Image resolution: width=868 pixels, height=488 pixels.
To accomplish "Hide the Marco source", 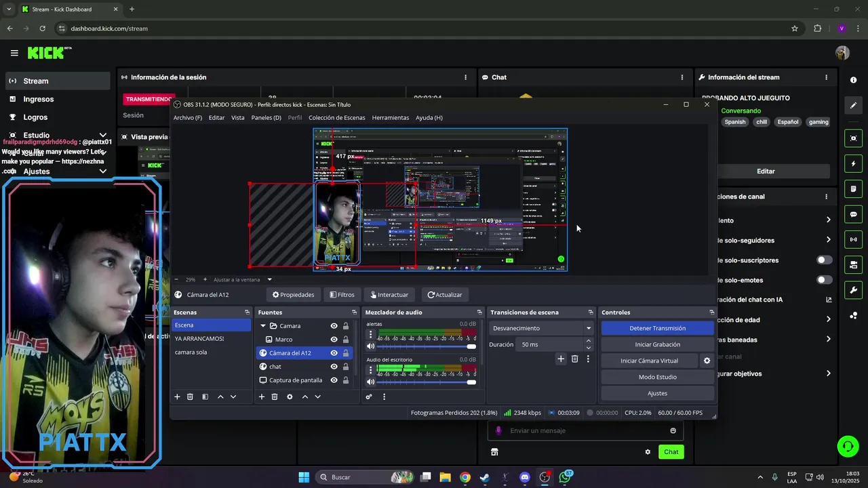I will point(334,340).
